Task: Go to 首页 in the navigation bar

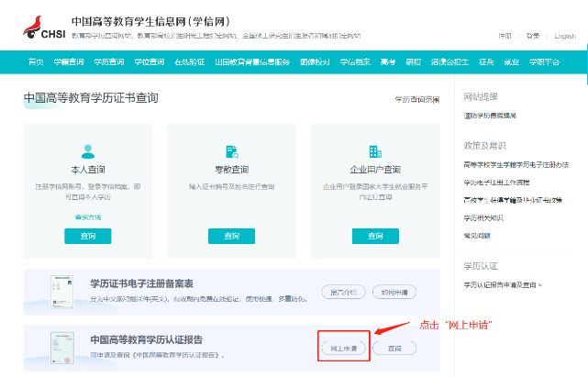Action: point(36,62)
